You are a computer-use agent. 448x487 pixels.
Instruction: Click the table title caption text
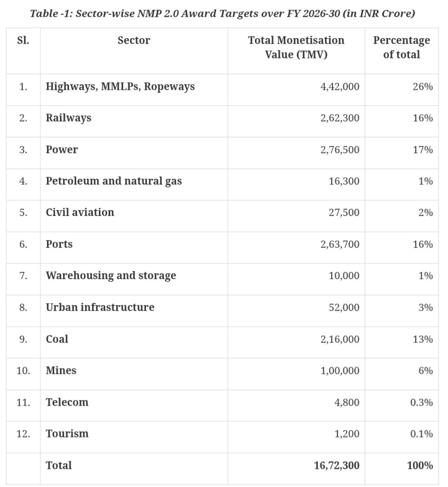(x=222, y=13)
